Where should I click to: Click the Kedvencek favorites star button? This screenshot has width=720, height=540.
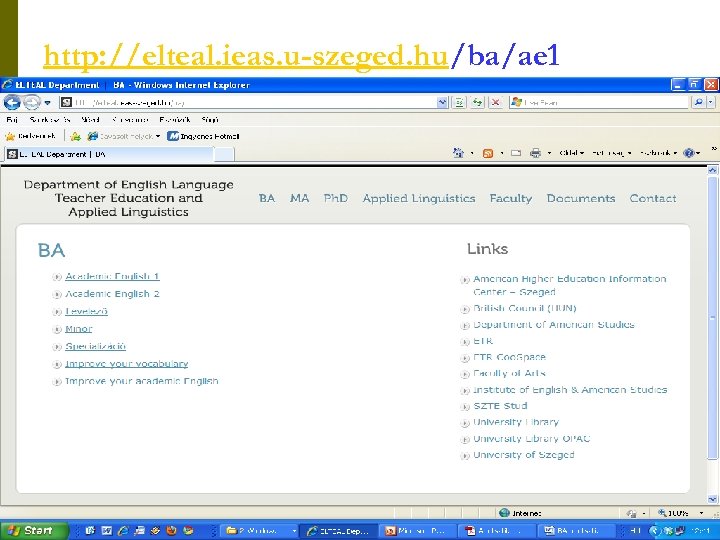pos(30,136)
